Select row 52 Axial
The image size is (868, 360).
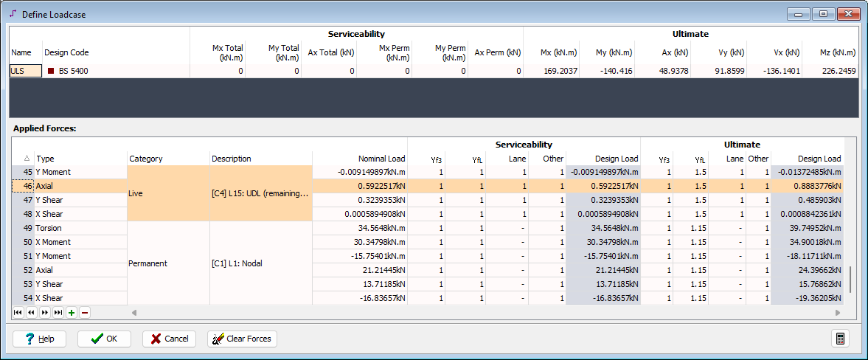[x=81, y=270]
